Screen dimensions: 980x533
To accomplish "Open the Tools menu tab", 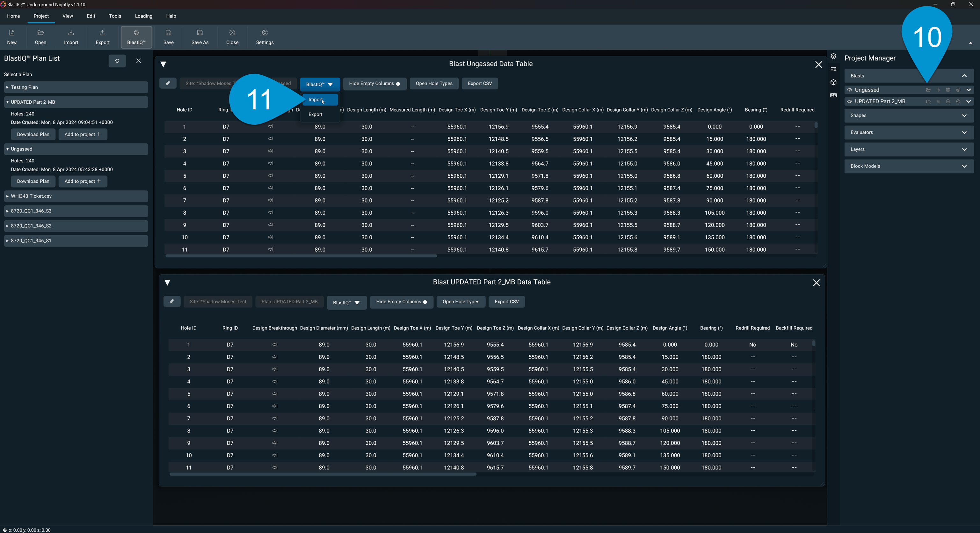I will [115, 16].
